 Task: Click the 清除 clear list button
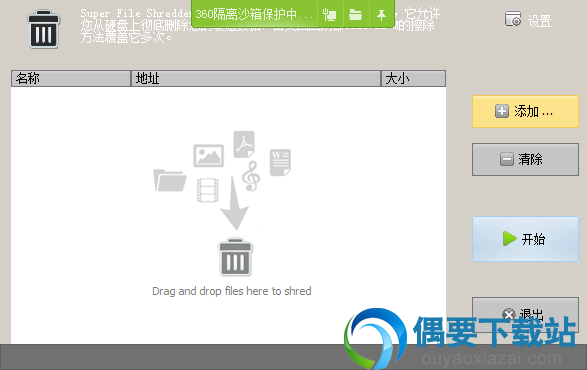point(525,159)
